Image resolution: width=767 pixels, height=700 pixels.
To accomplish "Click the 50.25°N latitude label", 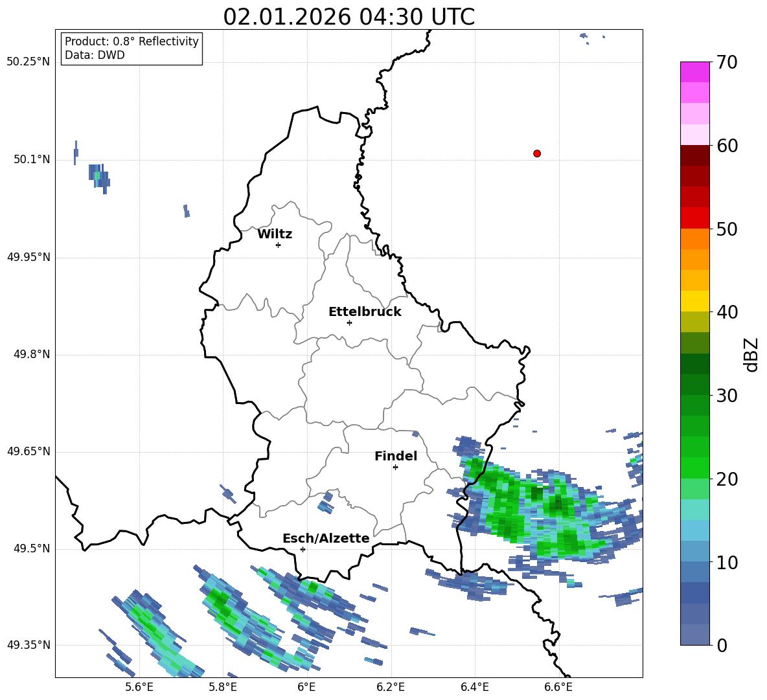I will pyautogui.click(x=29, y=62).
